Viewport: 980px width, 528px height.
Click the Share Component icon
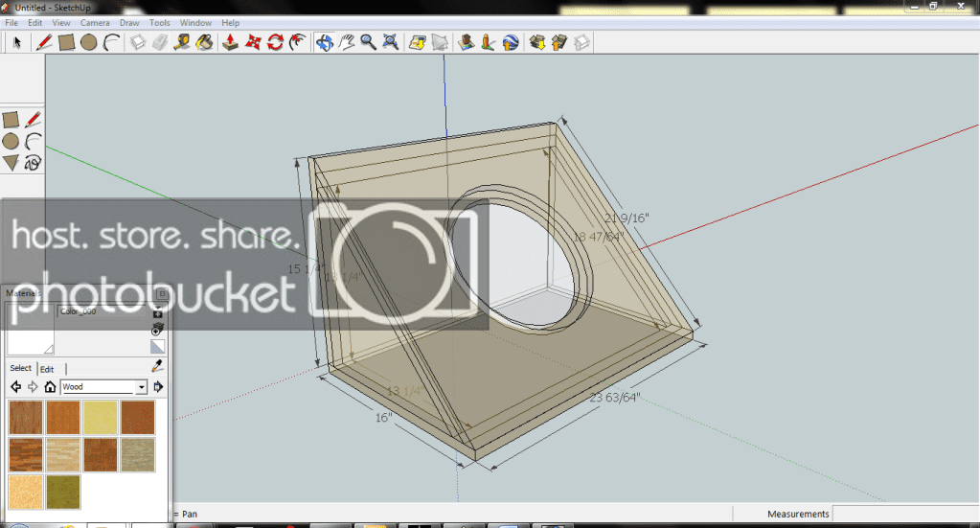point(581,42)
